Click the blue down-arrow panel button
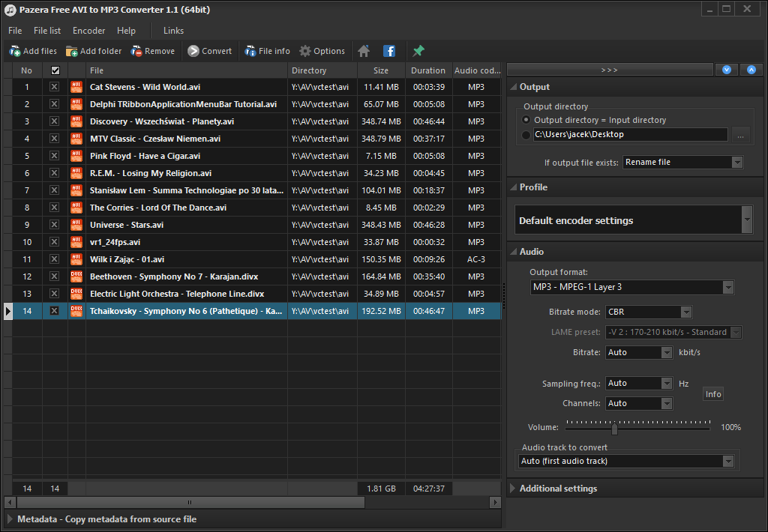 point(726,70)
